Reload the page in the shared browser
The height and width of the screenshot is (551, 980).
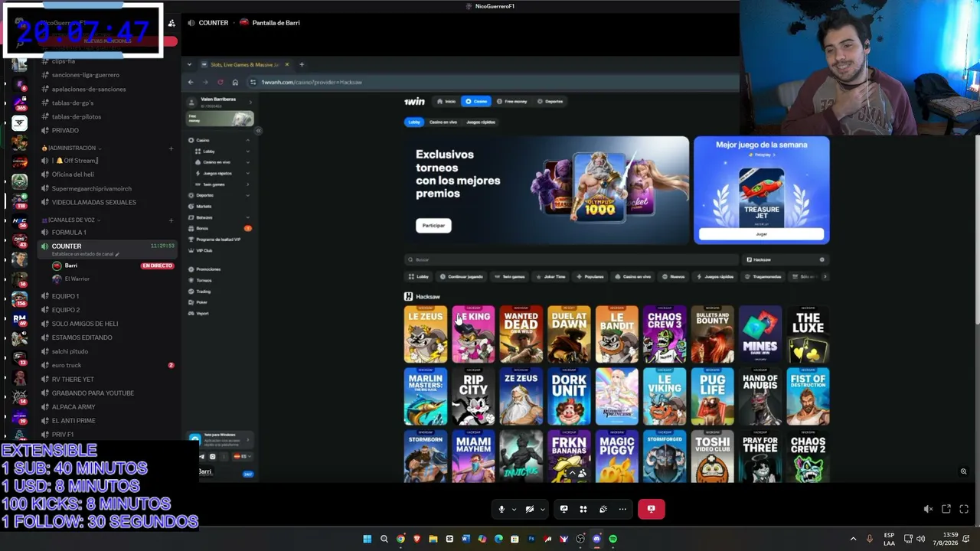click(x=220, y=83)
